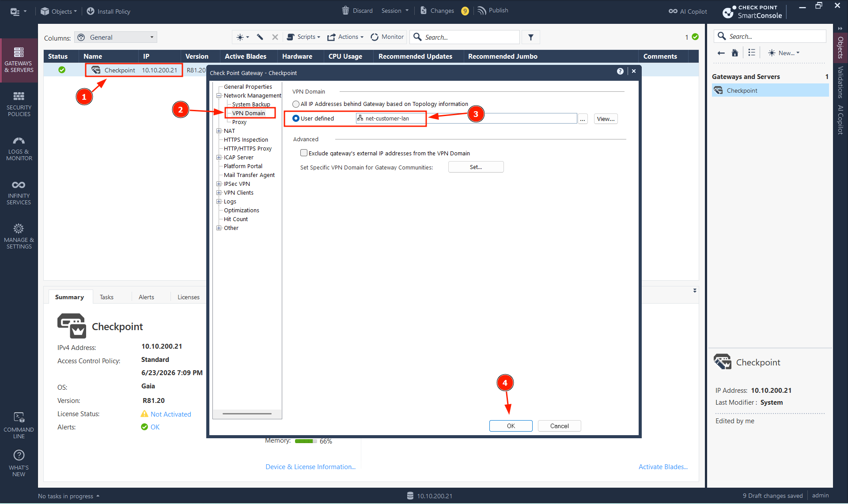
Task: Open the Validations side tab
Action: [x=840, y=82]
